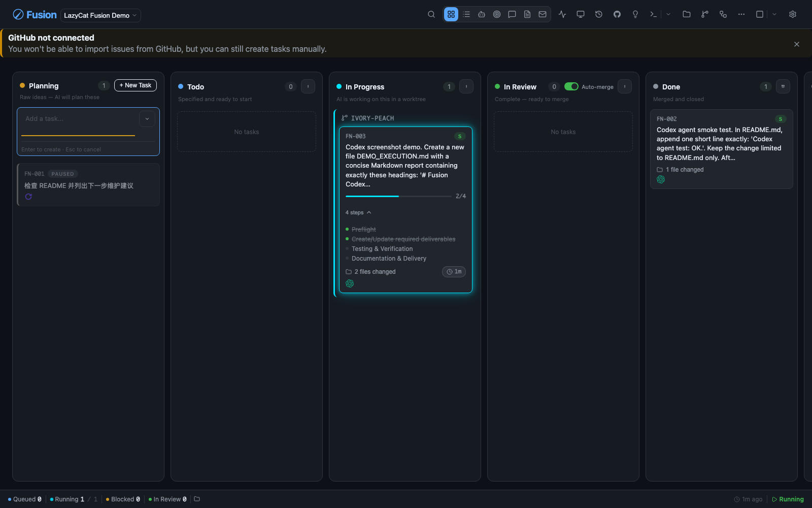
Task: Switch to the list view
Action: coord(466,14)
